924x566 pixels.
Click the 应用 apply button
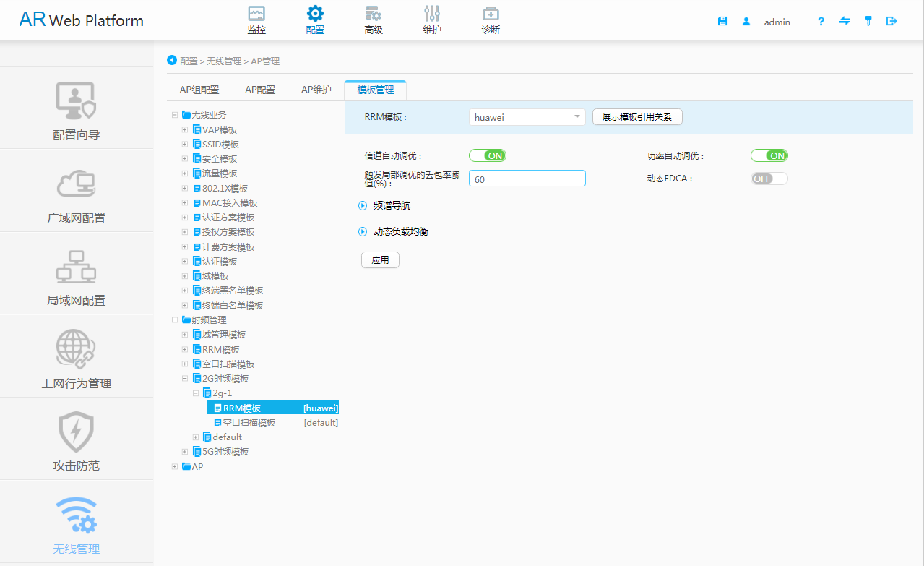coord(380,260)
